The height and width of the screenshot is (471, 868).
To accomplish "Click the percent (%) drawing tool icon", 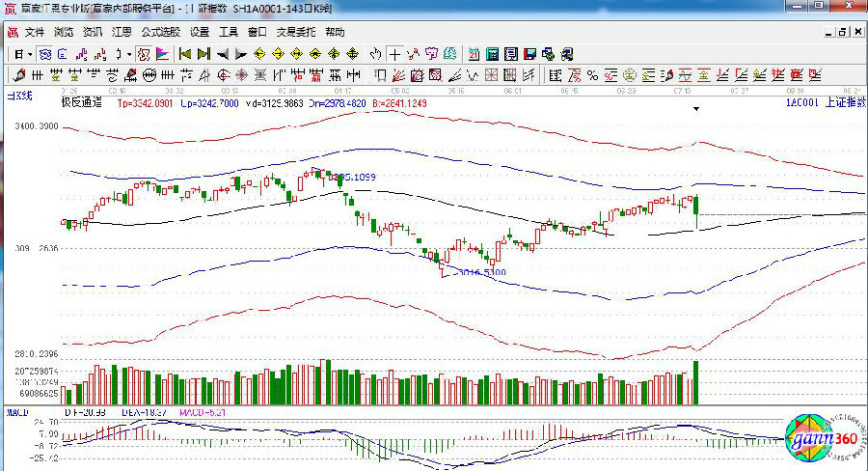I will (592, 74).
